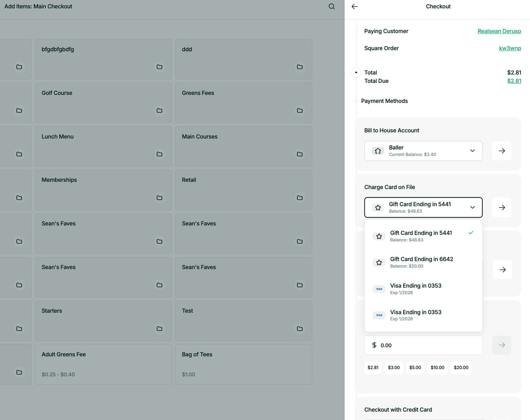
Task: Click folder icon on Starters tile
Action: coord(159,329)
